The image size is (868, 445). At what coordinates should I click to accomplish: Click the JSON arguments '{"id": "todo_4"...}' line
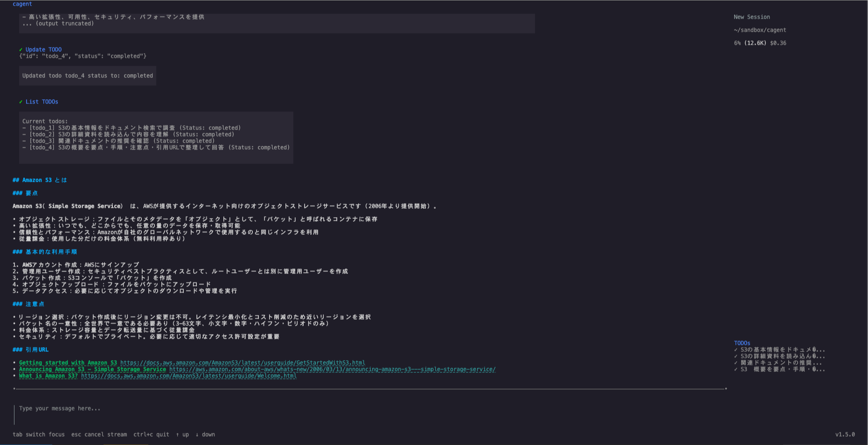[83, 56]
